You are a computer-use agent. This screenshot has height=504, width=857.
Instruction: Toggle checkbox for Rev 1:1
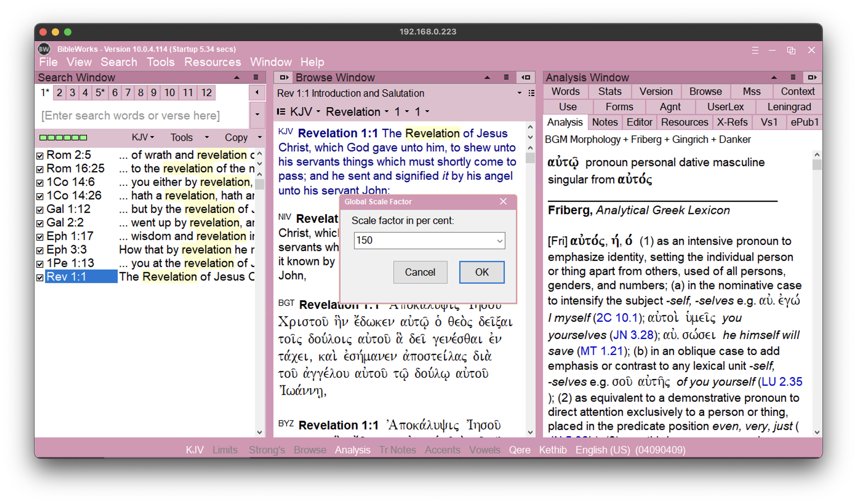40,278
